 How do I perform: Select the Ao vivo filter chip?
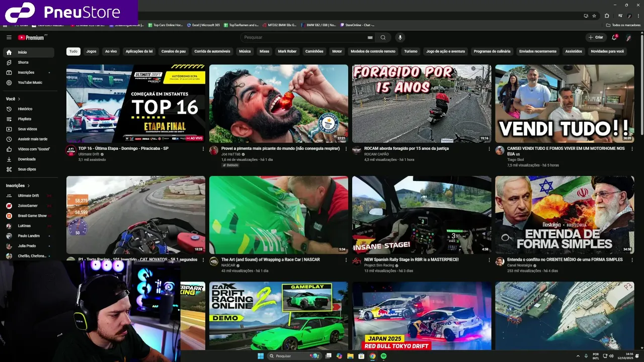(111, 51)
